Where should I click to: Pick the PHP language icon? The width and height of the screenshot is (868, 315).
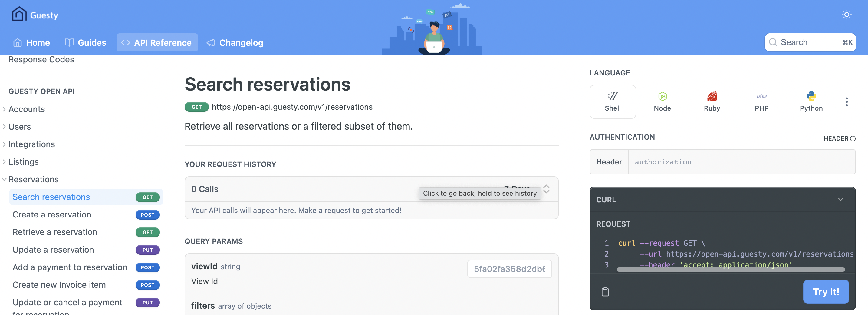[x=761, y=101]
